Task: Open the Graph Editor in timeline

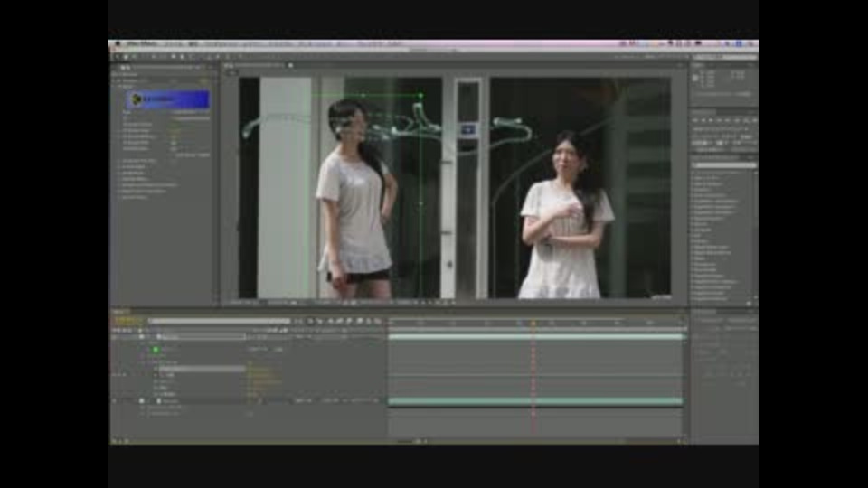Action: [x=378, y=320]
